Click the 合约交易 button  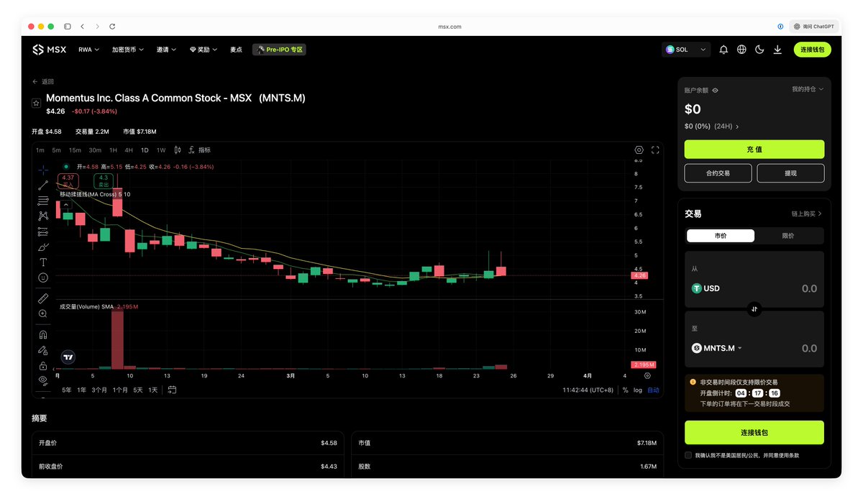pos(718,173)
